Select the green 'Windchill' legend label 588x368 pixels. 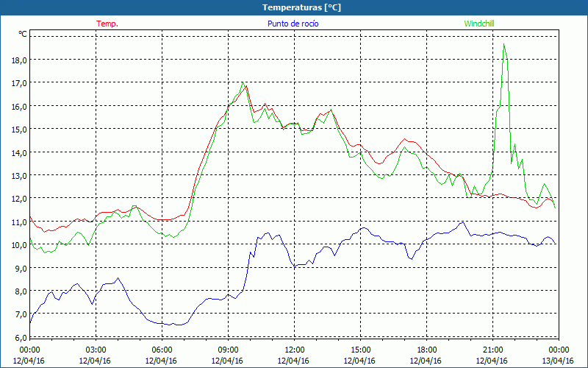coord(479,24)
